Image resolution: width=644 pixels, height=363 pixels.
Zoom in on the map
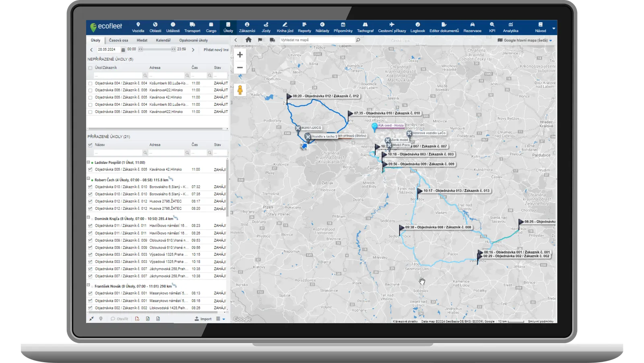pos(240,55)
